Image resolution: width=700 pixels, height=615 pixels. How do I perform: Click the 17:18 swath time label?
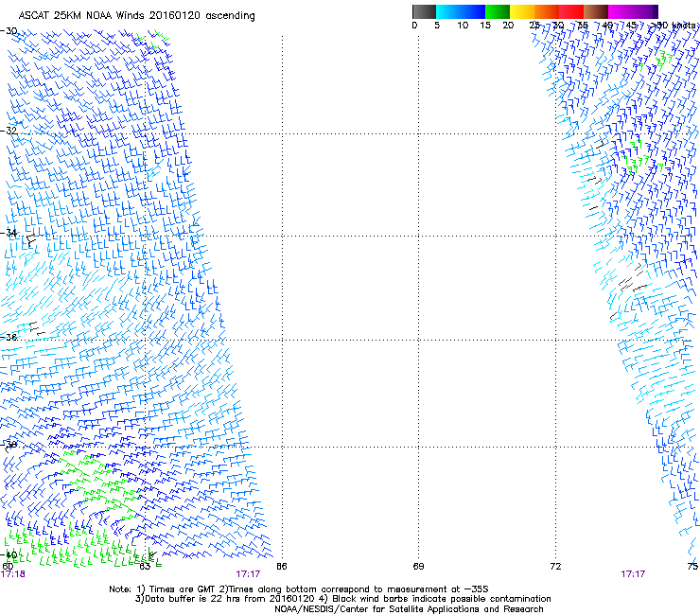pyautogui.click(x=13, y=574)
